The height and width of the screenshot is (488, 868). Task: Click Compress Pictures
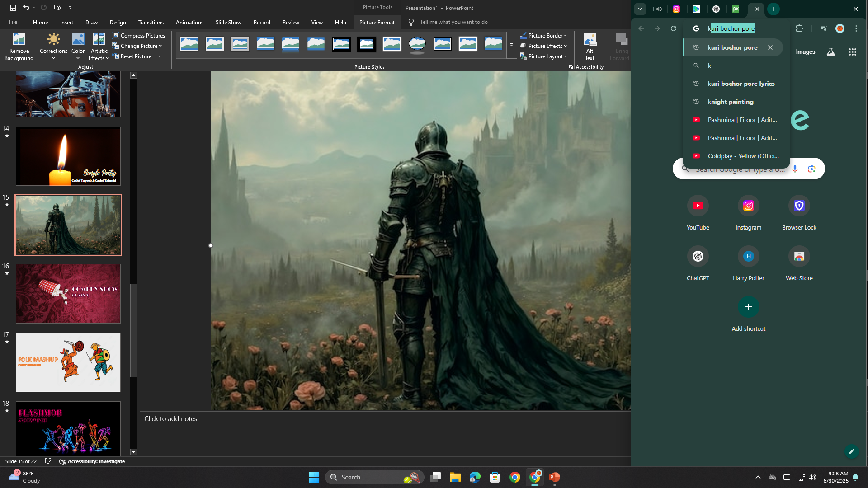[138, 35]
